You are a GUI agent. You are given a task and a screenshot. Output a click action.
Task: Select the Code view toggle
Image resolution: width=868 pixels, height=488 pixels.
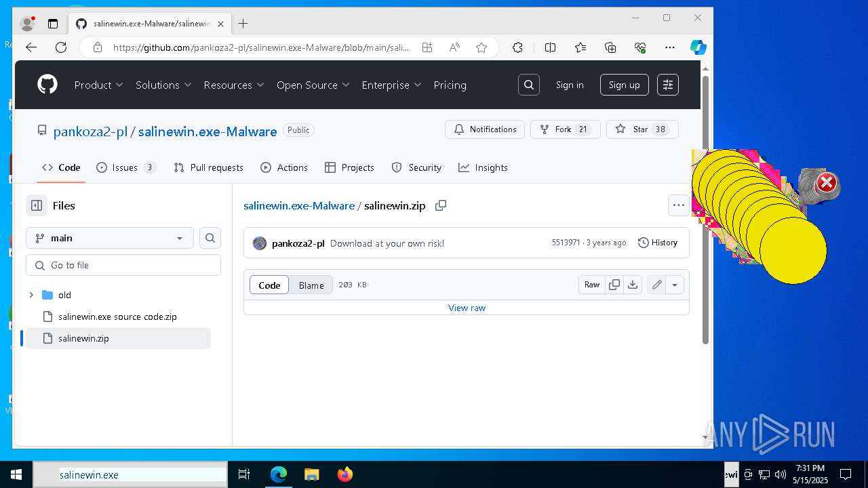point(269,285)
